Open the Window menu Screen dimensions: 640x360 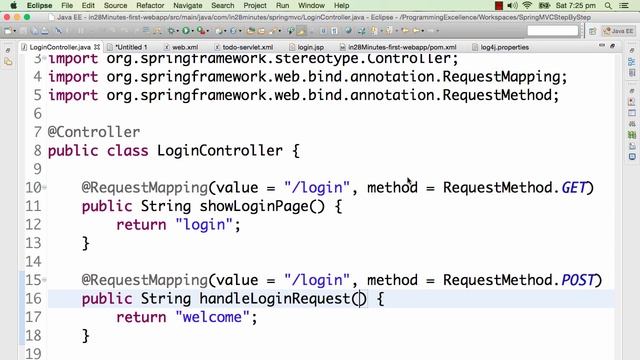311,6
